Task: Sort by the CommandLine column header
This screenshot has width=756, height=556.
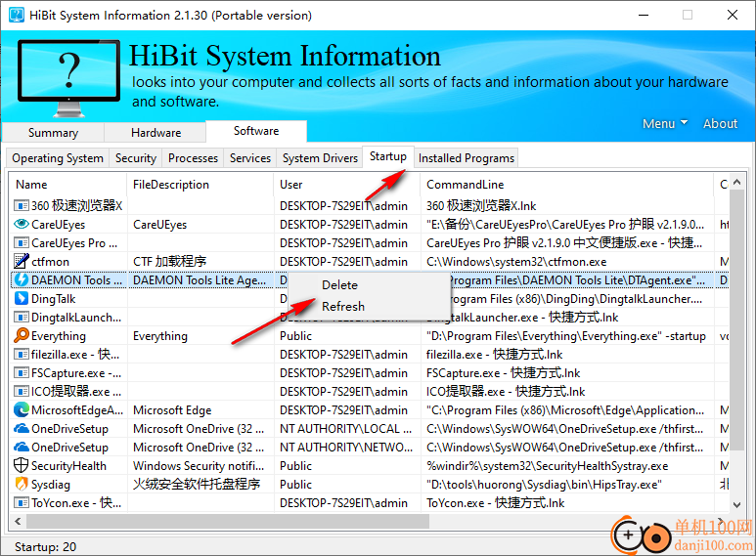Action: [566, 185]
